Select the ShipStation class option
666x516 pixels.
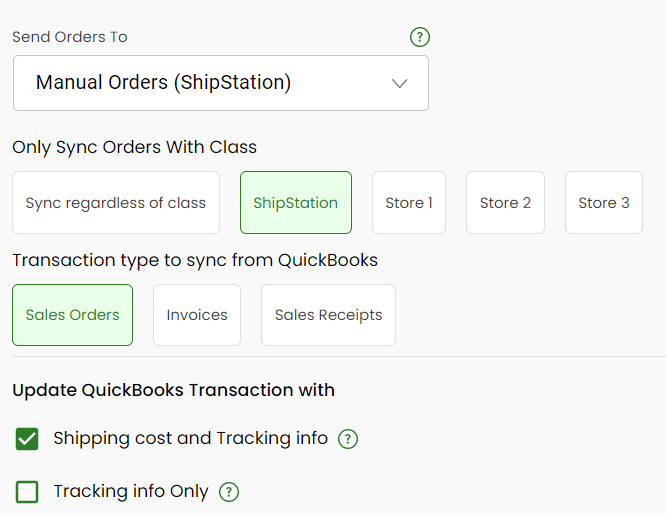[296, 203]
